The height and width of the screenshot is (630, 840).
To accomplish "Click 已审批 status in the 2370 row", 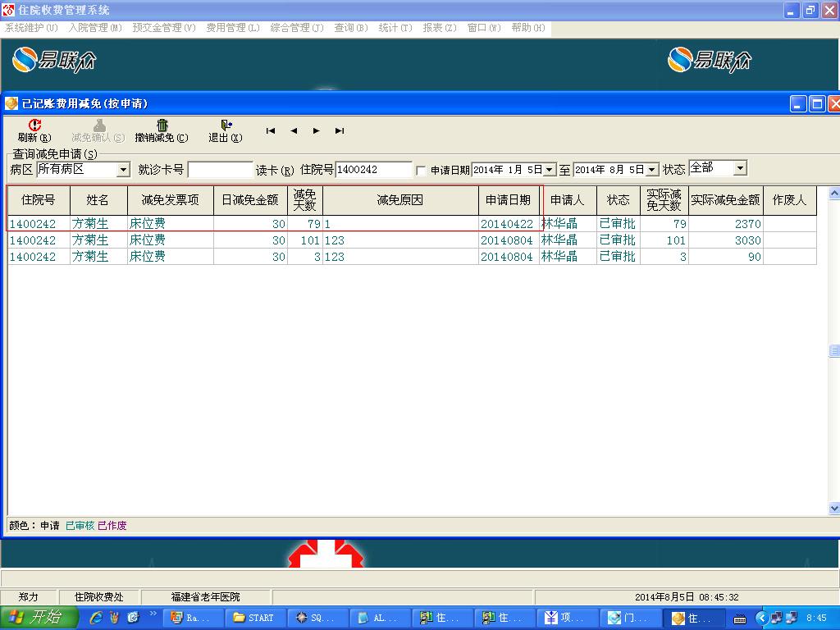I will [619, 224].
